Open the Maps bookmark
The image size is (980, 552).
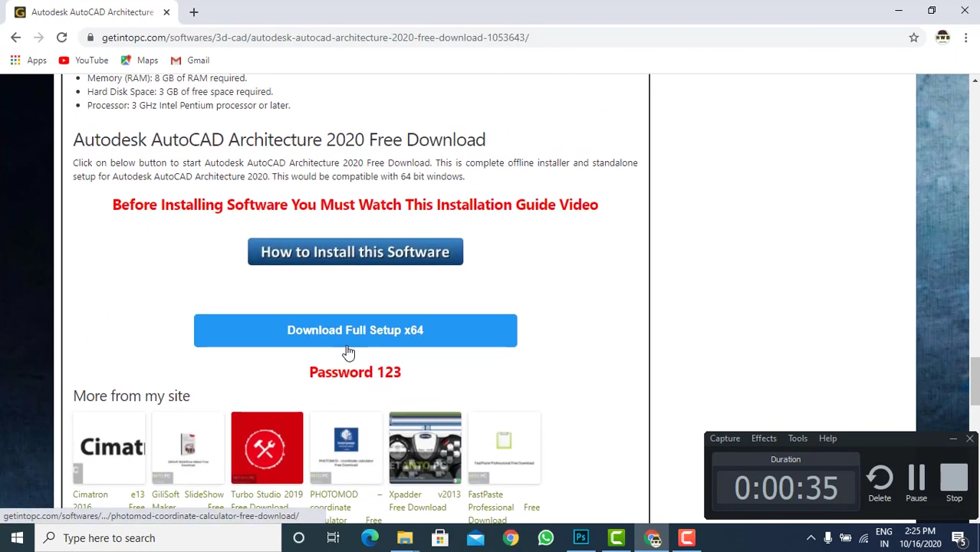(139, 60)
